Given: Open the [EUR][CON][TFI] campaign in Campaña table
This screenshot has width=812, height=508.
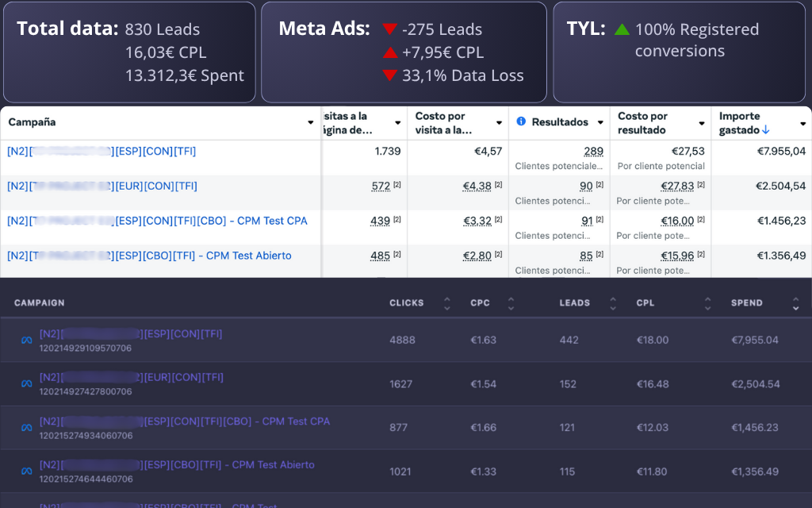Looking at the screenshot, I should (x=102, y=186).
